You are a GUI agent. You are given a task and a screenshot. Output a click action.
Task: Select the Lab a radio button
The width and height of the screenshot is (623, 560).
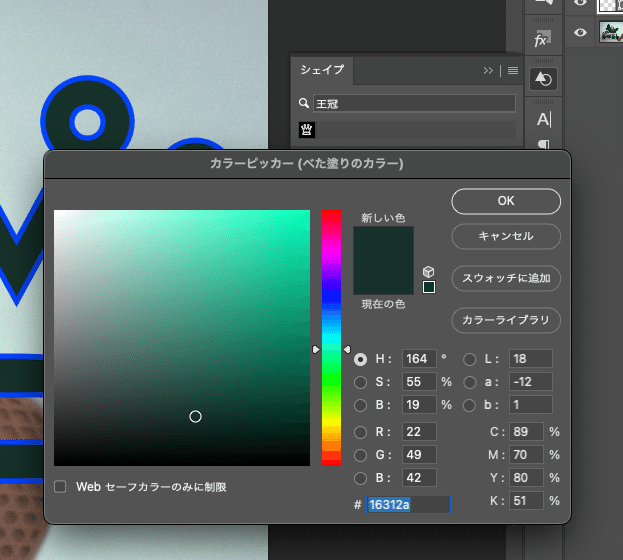point(469,382)
